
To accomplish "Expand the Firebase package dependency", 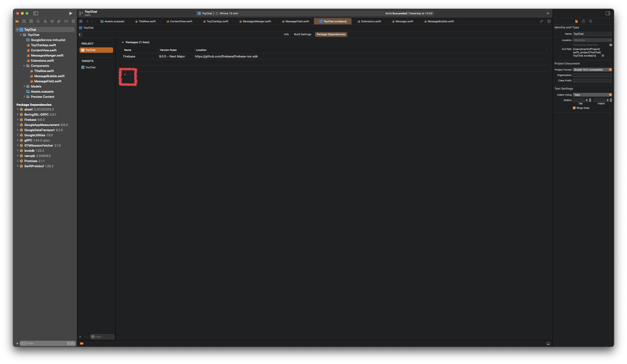I will (18, 120).
